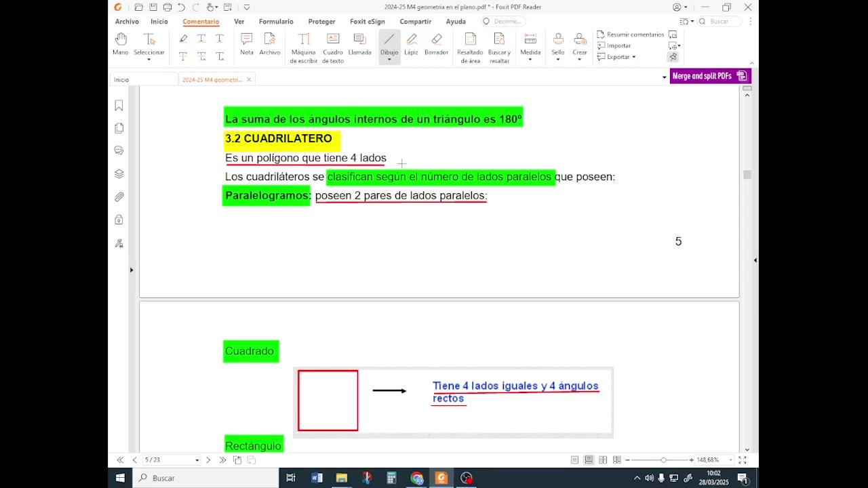This screenshot has width=868, height=488.
Task: Click the Crear stamp tool
Action: tap(580, 42)
